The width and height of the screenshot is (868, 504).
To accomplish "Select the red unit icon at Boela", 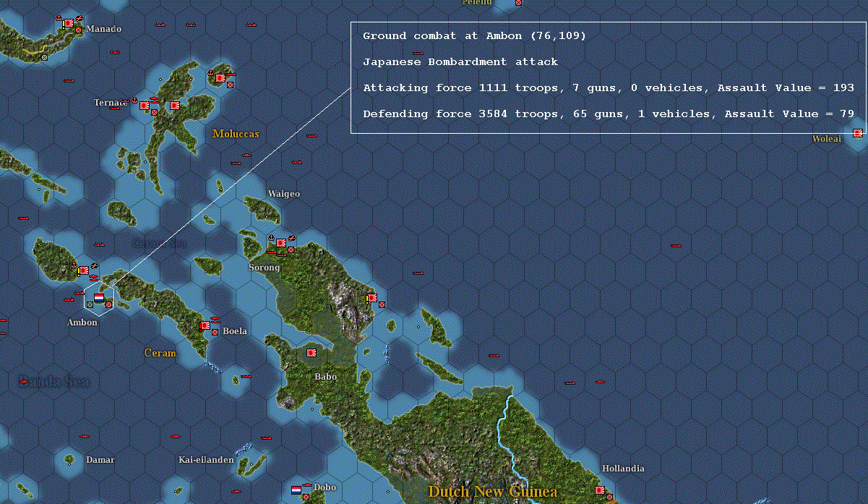I will [215, 332].
